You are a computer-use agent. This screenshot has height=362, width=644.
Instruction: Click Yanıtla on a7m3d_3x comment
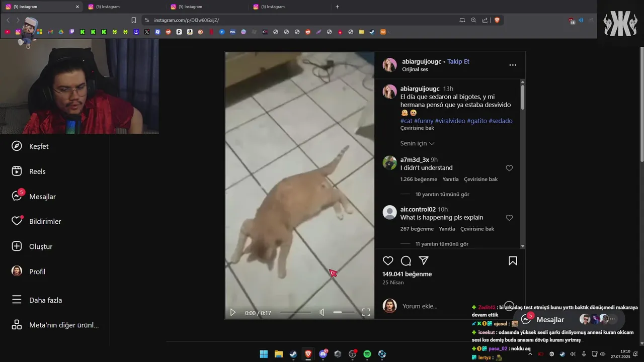pyautogui.click(x=450, y=179)
